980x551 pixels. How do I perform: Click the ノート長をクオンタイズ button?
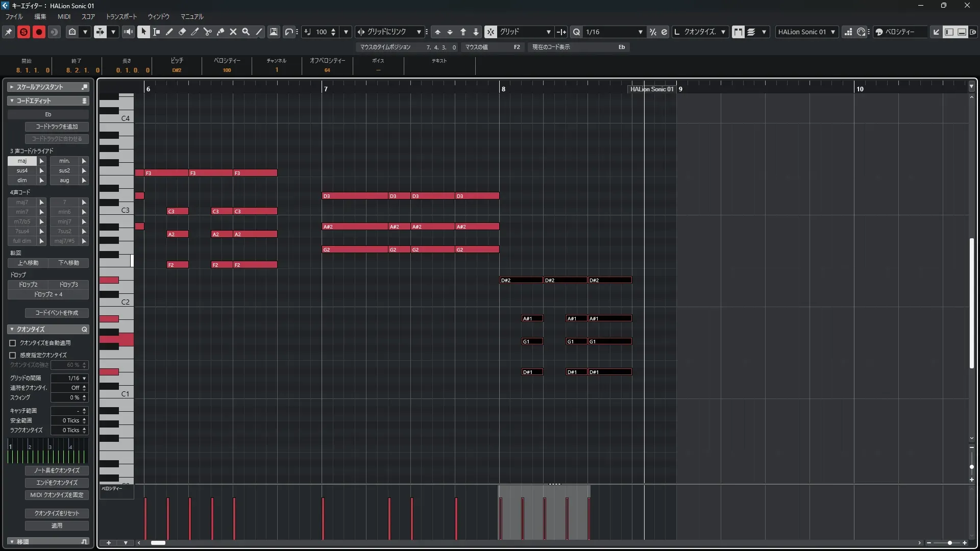coord(57,470)
